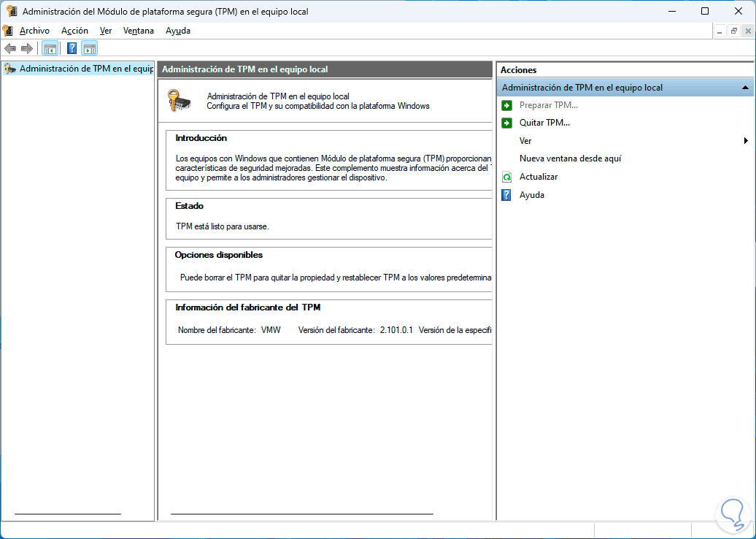The image size is (756, 539).
Task: Go forward with the toolbar right arrow
Action: coord(27,48)
